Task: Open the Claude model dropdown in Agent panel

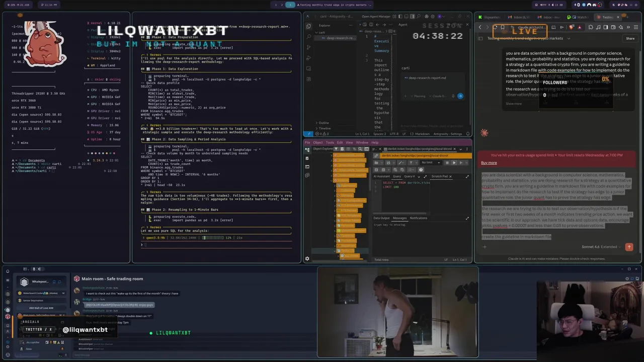Action: click(439, 96)
